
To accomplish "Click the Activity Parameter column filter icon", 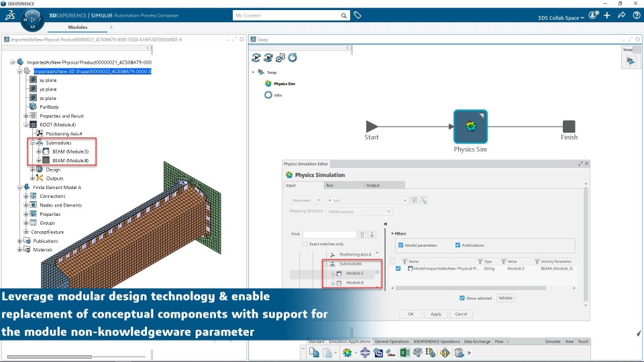I will 537,261.
